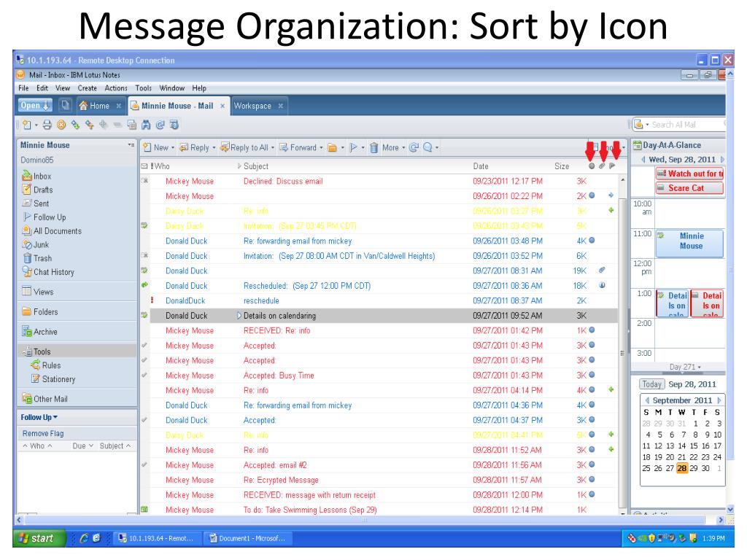Click the Refresh icon in the top toolbar
Viewport: 747px width, 560px height.
click(160, 125)
